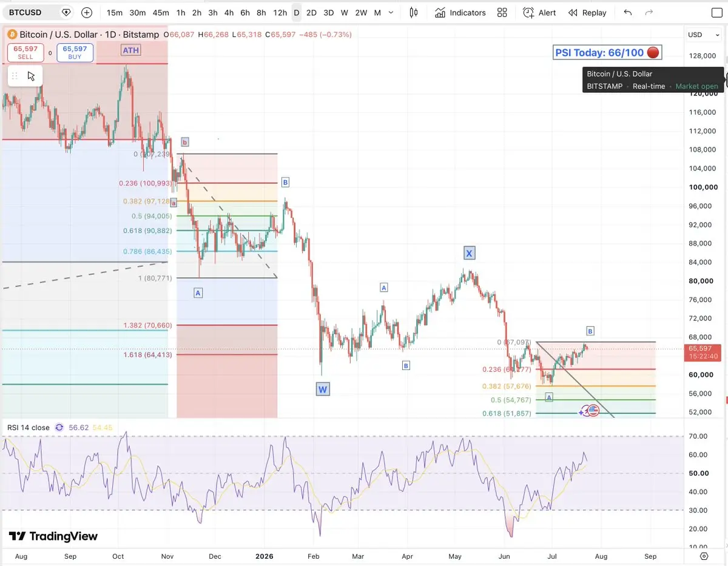The width and height of the screenshot is (728, 566).
Task: Start bar Replay mode
Action: pyautogui.click(x=587, y=13)
